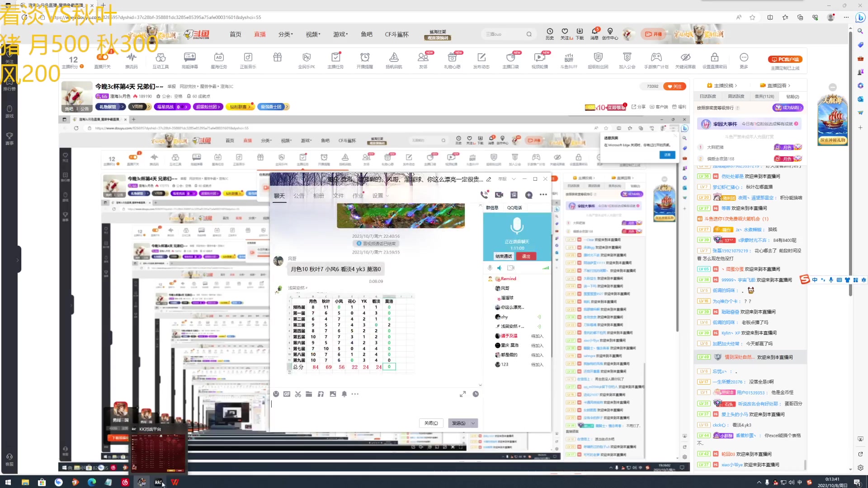
Task: Expand 直播回看 section
Action: point(775,85)
